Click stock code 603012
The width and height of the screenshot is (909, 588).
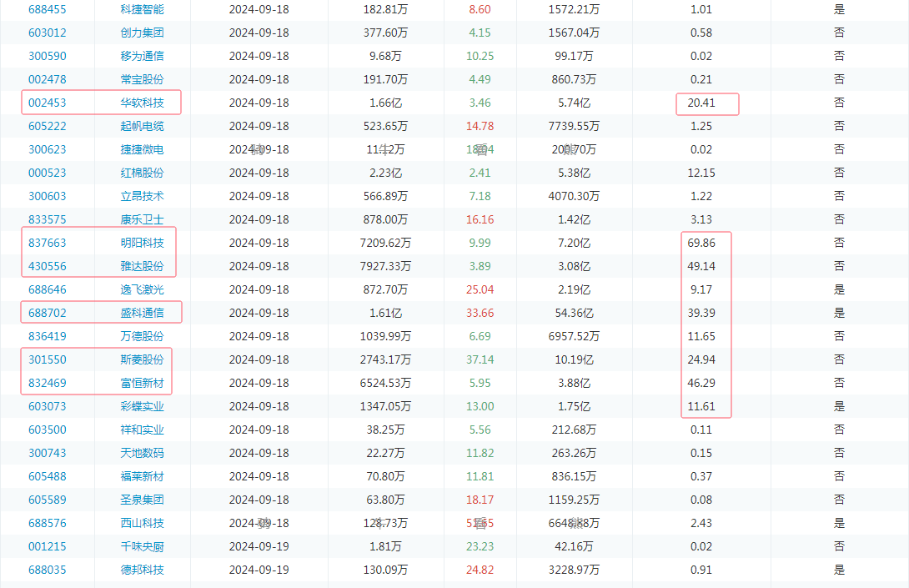coord(47,33)
